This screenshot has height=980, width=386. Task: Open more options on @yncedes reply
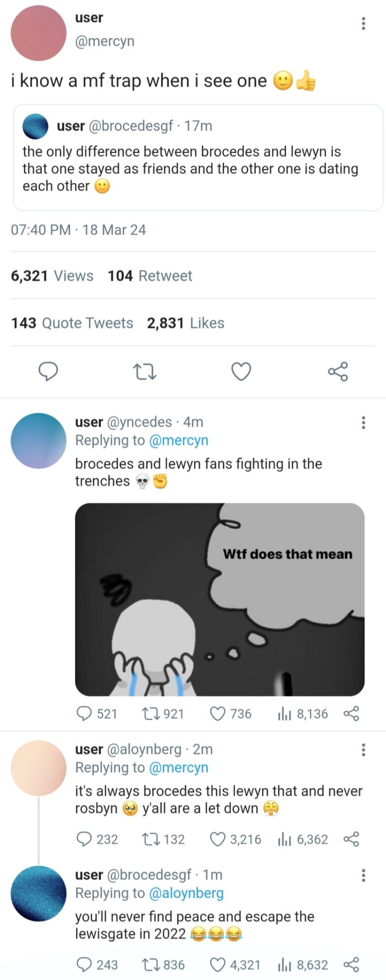click(363, 423)
